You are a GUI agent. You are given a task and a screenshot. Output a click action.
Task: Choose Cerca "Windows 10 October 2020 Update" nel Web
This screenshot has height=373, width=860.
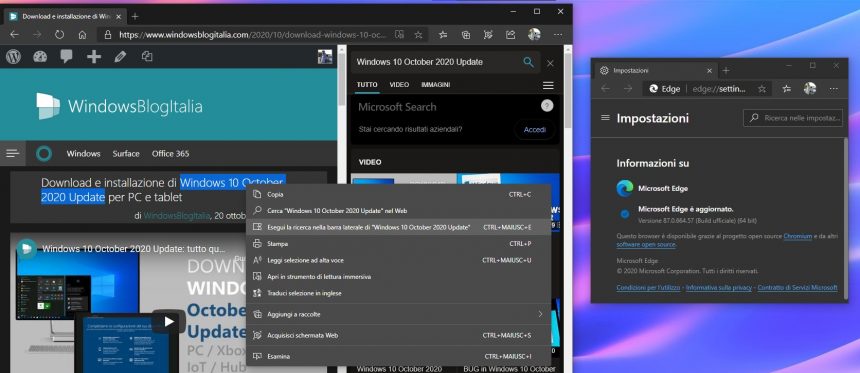[398, 211]
